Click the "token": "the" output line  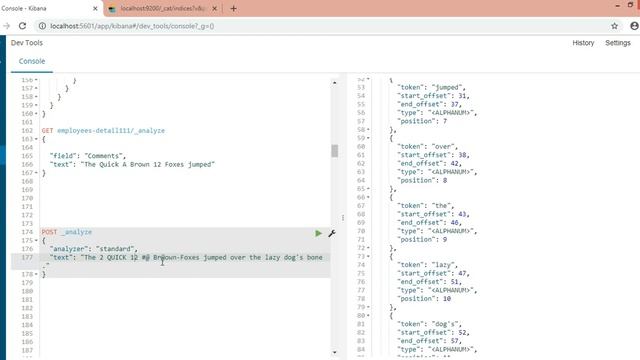426,206
